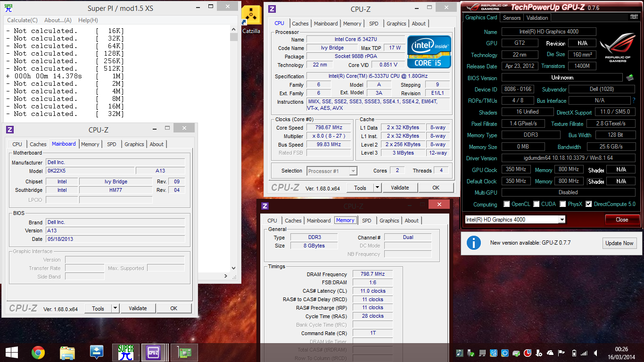Switch to Super PI via taskbar icon

tap(125, 352)
